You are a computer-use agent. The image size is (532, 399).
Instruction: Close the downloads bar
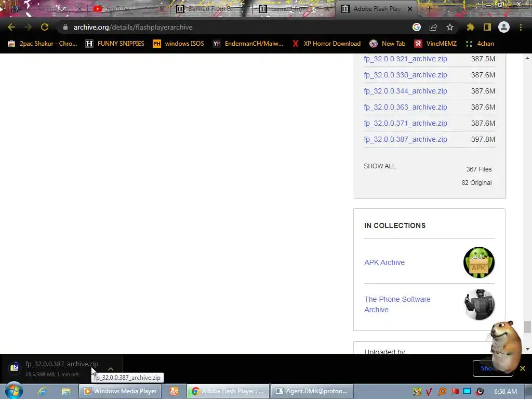(523, 368)
